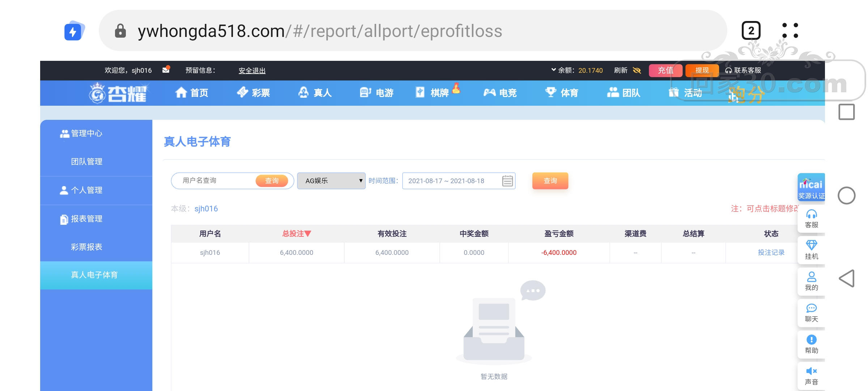
Task: Toggle balance visibility eye icon
Action: [x=637, y=70]
